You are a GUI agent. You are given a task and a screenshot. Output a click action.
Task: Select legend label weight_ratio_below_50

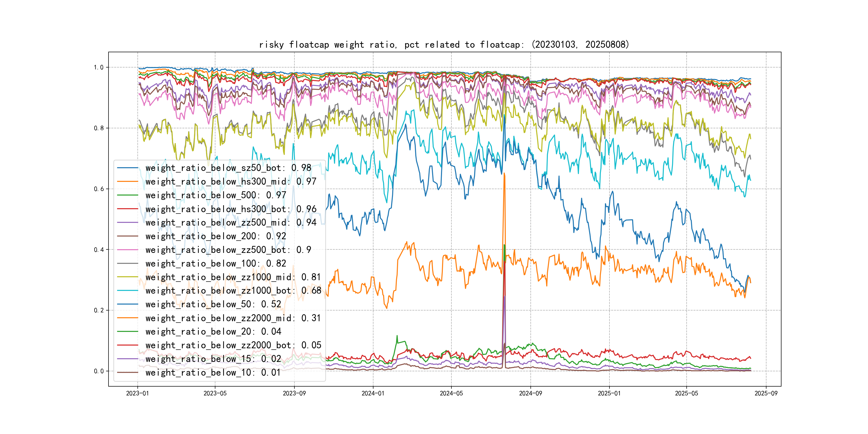(213, 304)
